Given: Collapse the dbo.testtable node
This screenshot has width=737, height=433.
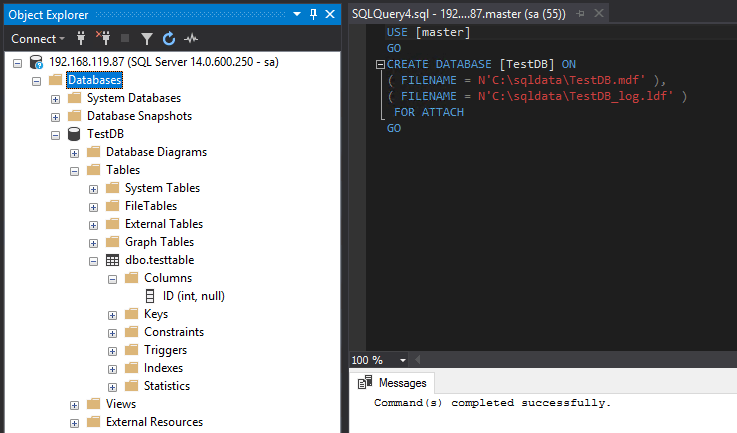Looking at the screenshot, I should pyautogui.click(x=94, y=260).
